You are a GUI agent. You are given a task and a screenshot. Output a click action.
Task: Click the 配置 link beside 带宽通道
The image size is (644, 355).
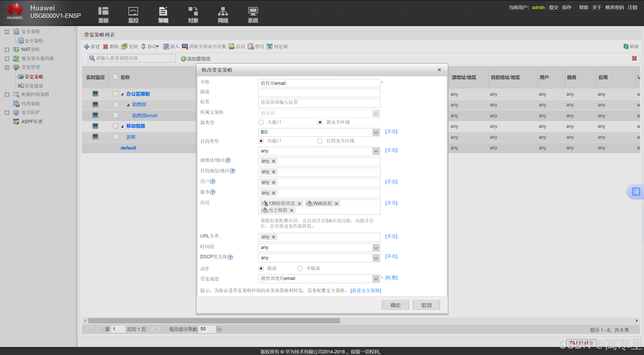391,278
